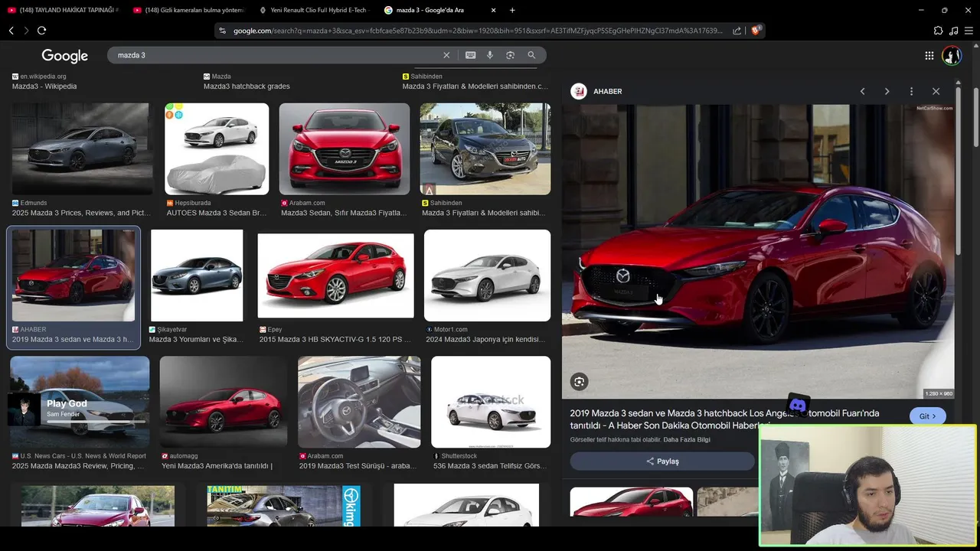Open Mazda3 hatchback grades link
Image resolution: width=980 pixels, height=551 pixels.
pos(247,86)
